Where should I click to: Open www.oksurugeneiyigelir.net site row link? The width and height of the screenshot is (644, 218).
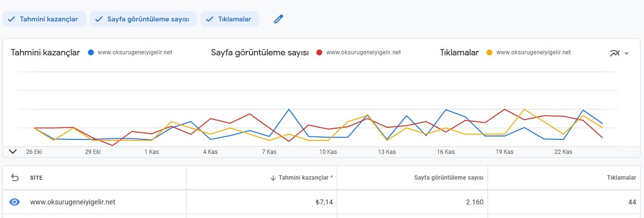tap(72, 202)
